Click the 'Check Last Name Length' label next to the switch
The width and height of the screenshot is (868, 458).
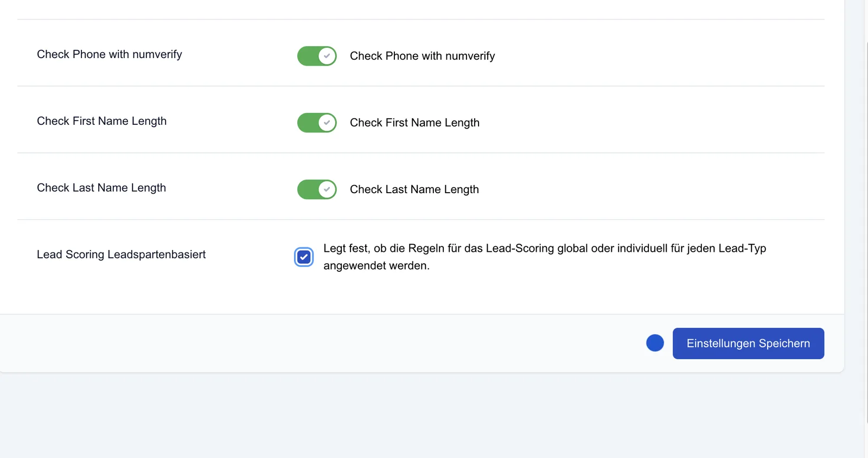click(x=414, y=189)
